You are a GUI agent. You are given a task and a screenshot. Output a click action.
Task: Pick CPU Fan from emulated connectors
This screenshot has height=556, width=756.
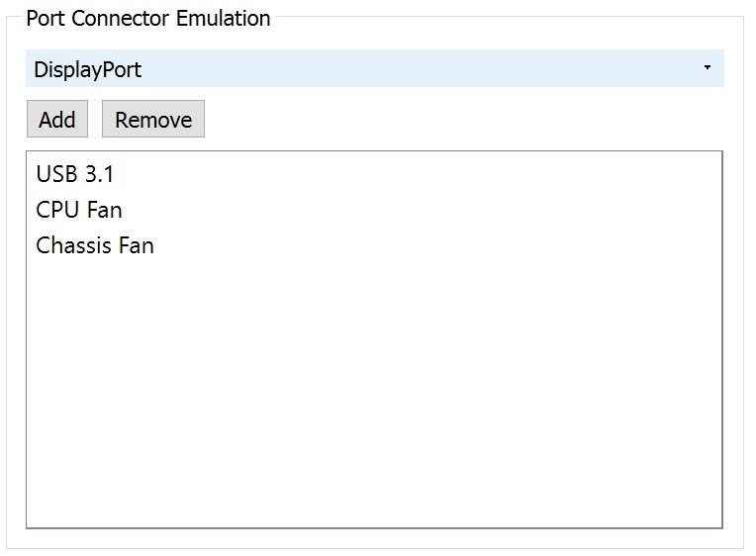point(79,210)
